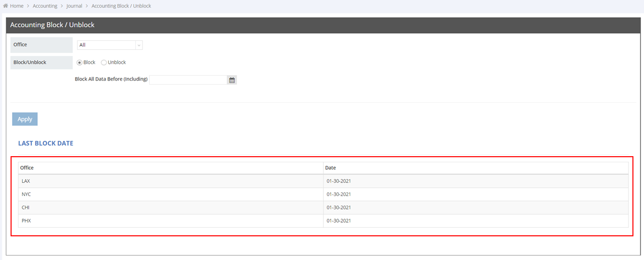Screen dimensions: 644x260
Task: Select the LAX office row
Action: click(x=26, y=181)
